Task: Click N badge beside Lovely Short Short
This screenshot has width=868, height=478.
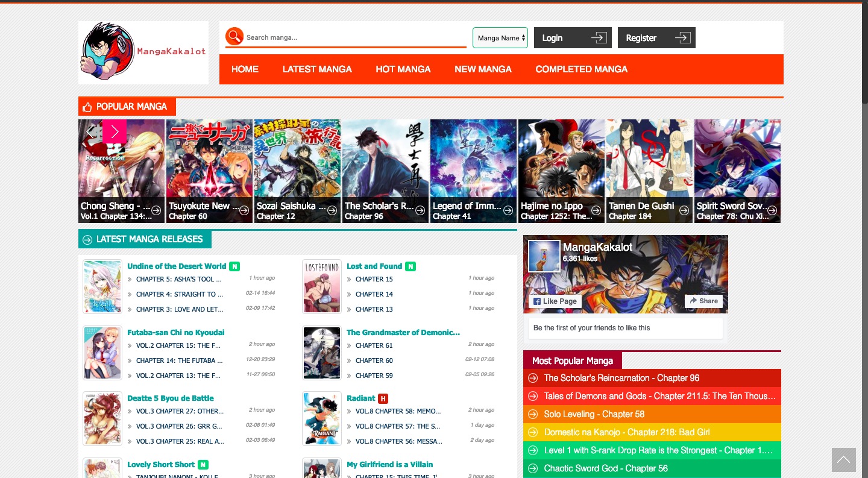Action: click(x=203, y=465)
